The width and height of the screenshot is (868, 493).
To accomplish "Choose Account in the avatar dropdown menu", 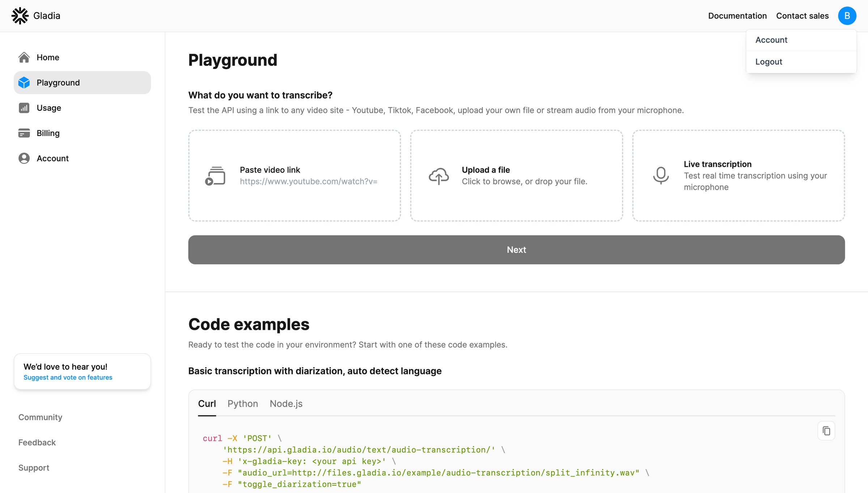I will tap(801, 40).
